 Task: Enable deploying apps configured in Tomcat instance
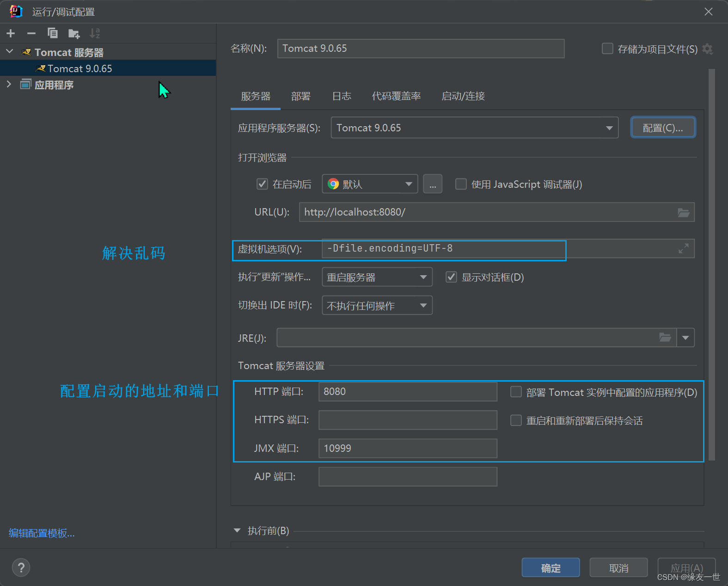(x=516, y=392)
